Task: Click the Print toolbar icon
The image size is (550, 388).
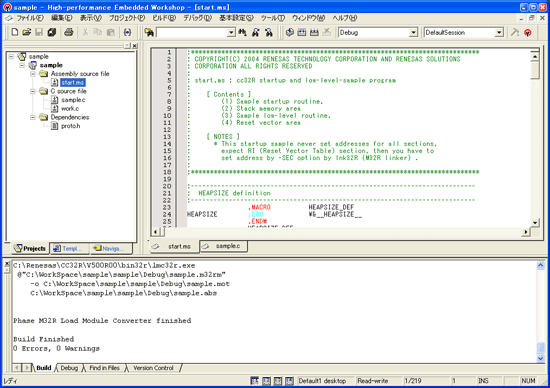Action: tap(69, 32)
